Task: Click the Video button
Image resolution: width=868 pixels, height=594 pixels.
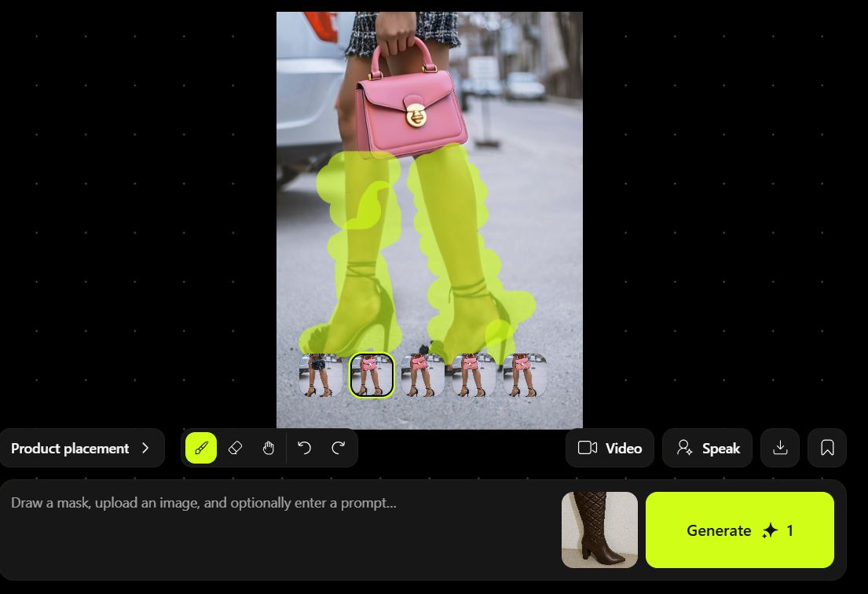Action: point(610,448)
